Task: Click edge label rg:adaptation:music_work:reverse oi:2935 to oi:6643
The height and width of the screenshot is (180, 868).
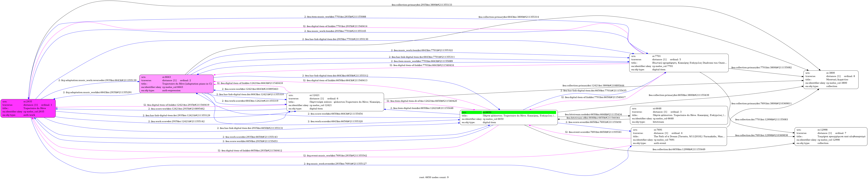Action: [x=97, y=80]
